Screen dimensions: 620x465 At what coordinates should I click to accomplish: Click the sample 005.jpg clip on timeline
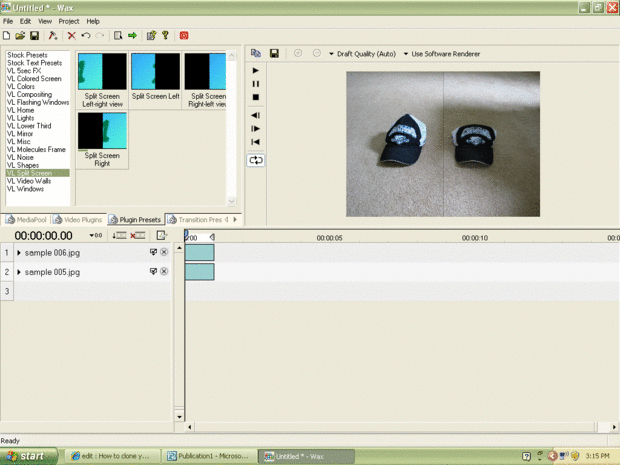(200, 272)
